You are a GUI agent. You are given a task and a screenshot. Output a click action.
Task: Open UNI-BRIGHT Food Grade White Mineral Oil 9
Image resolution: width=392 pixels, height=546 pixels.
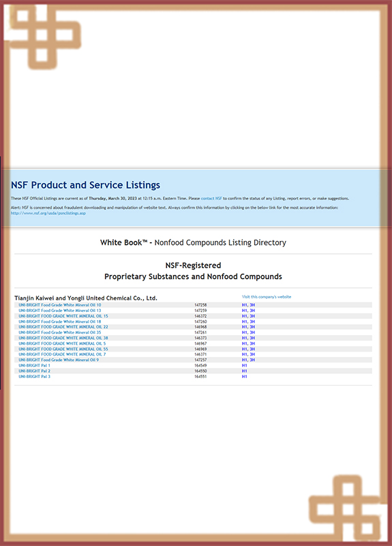pos(59,360)
